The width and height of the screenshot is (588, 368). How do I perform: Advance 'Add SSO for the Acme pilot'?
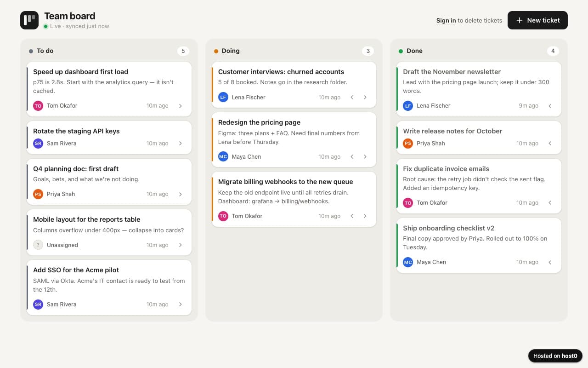[x=181, y=305]
